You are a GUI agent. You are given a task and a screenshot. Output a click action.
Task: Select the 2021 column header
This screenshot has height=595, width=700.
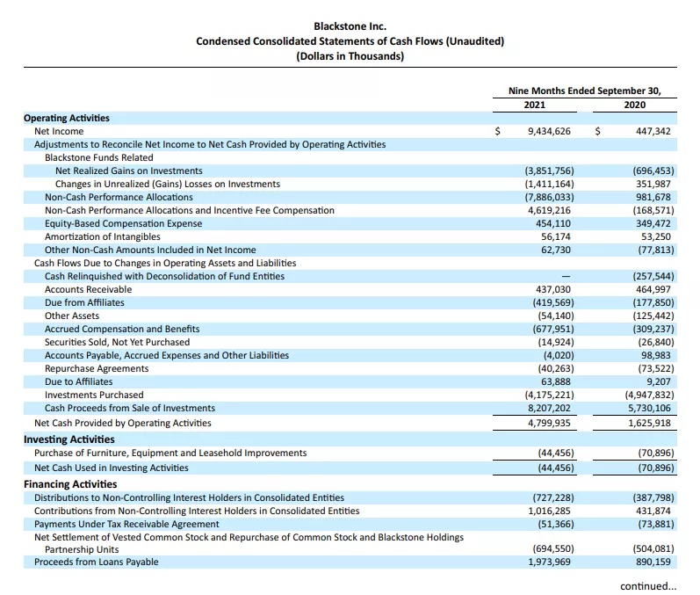(x=534, y=105)
